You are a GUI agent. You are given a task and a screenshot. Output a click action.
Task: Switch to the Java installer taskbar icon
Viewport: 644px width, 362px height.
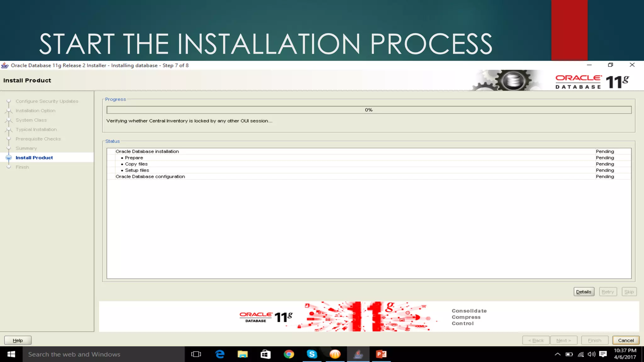coord(358,354)
